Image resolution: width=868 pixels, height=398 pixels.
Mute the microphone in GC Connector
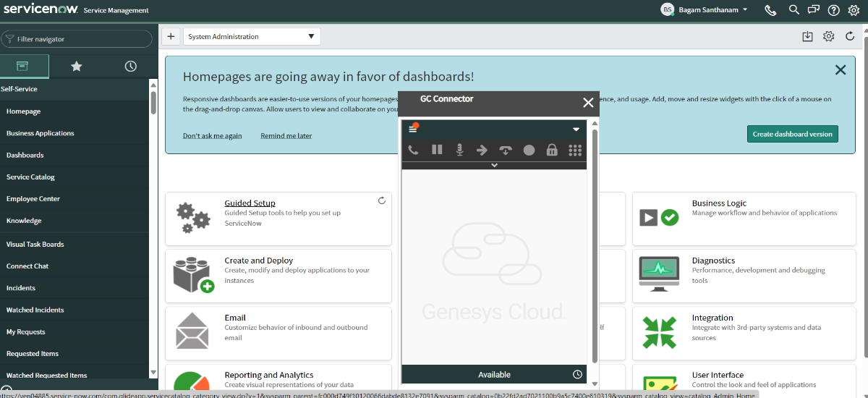click(x=459, y=150)
